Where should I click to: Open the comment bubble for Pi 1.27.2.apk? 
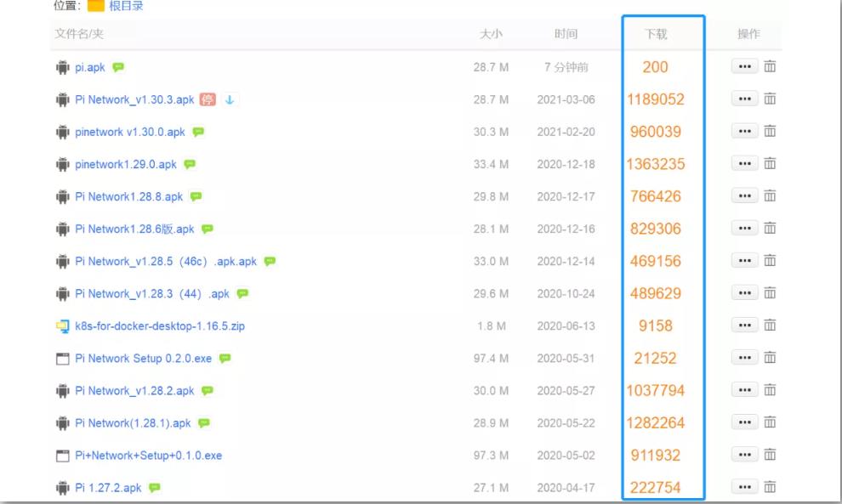[x=155, y=487]
